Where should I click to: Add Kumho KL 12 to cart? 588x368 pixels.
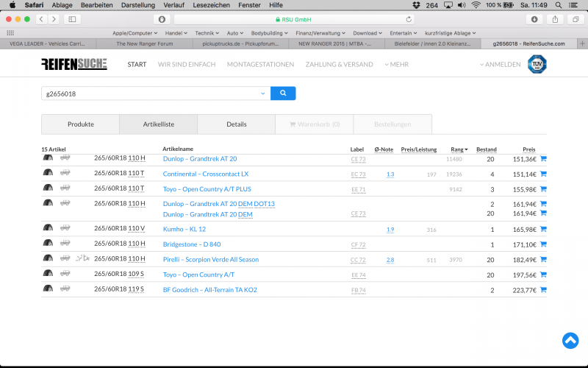tap(543, 229)
